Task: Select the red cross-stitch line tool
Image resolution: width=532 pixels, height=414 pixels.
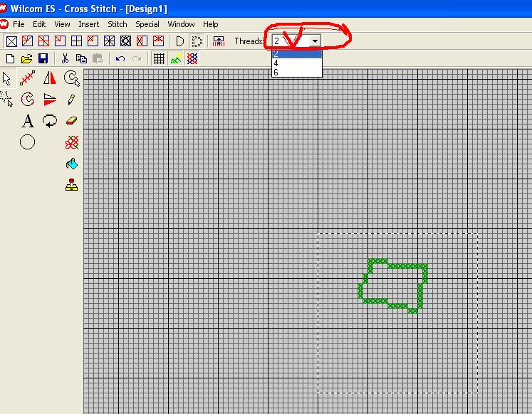Action: 28,78
